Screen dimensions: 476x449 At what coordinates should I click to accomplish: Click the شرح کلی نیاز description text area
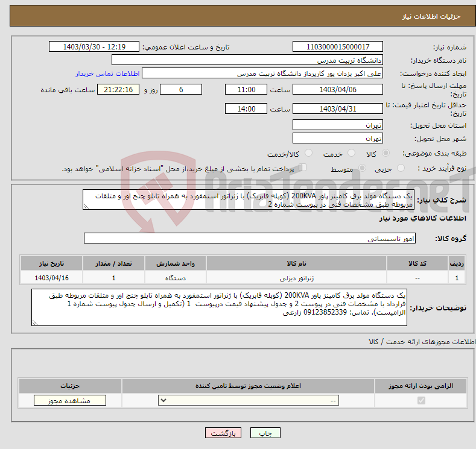tap(249, 200)
